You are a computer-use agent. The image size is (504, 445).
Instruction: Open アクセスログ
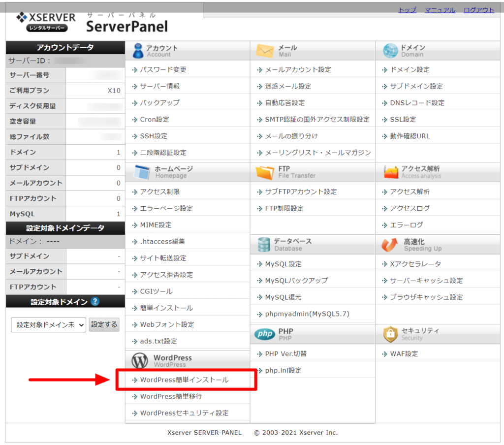410,208
